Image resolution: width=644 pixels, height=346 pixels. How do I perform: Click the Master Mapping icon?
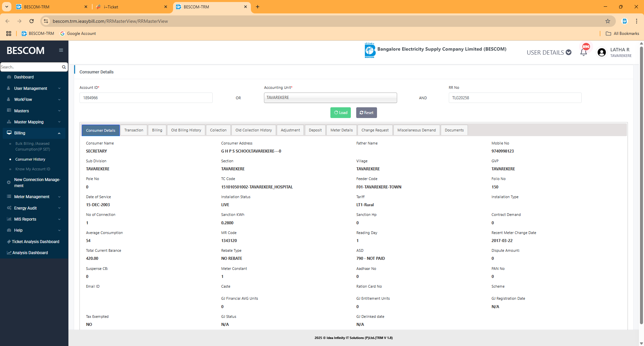point(9,122)
